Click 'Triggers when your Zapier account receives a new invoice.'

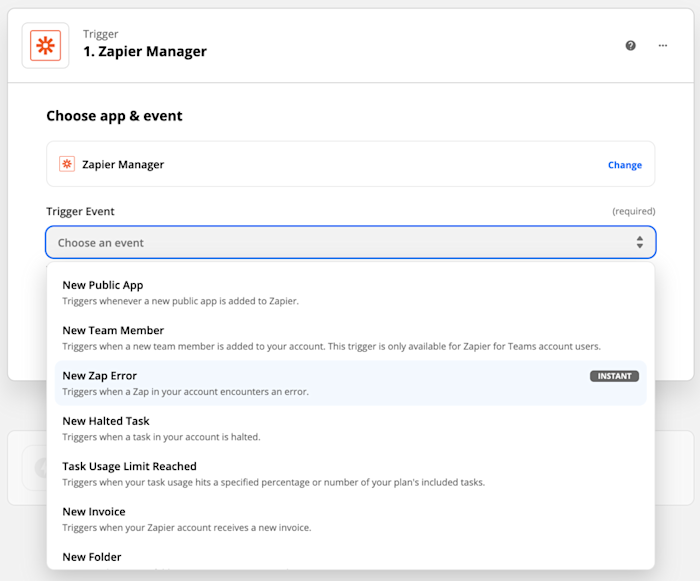[187, 527]
